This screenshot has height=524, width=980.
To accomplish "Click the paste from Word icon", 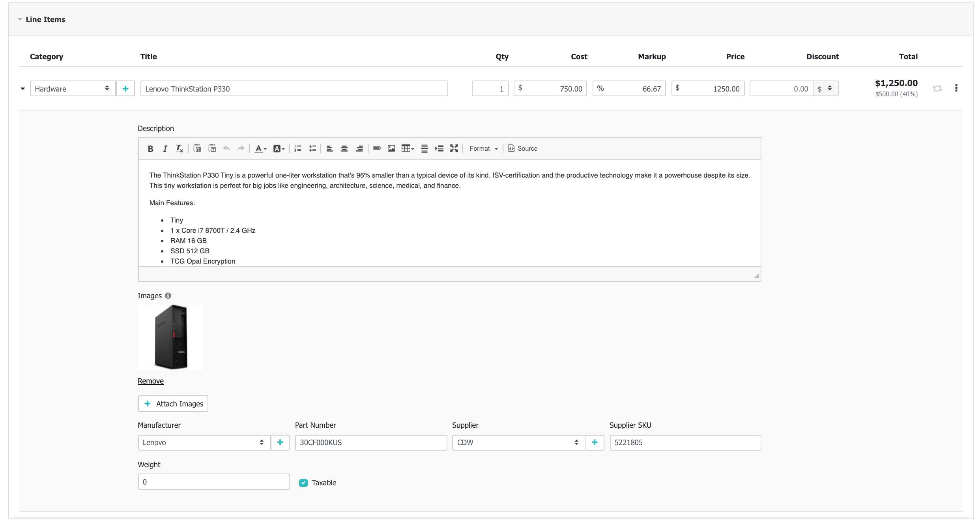I will pyautogui.click(x=197, y=148).
